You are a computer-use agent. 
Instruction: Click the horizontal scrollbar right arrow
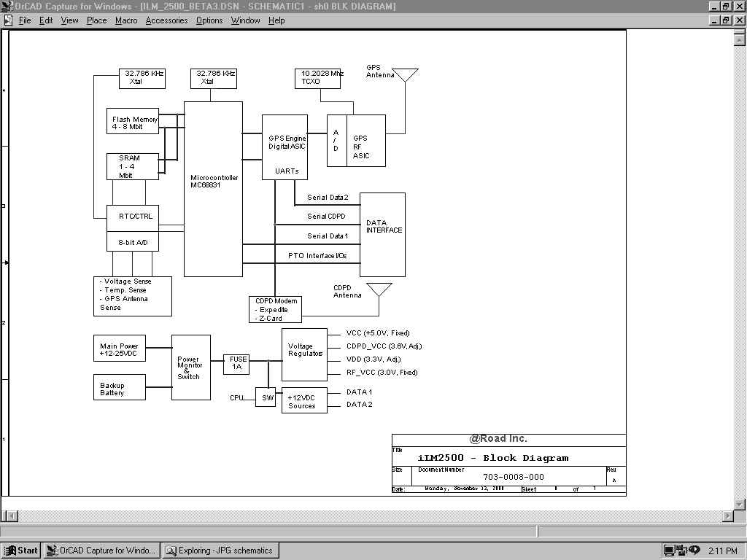pyautogui.click(x=727, y=516)
